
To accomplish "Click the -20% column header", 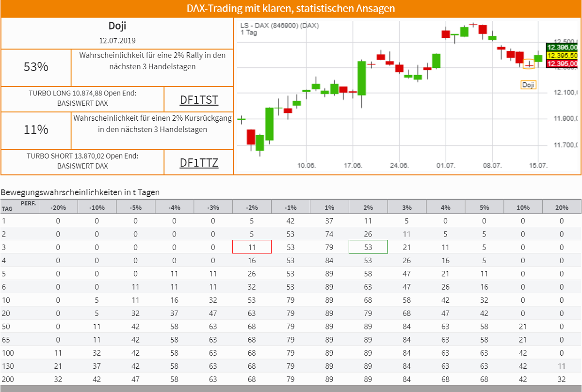I will 58,206.
